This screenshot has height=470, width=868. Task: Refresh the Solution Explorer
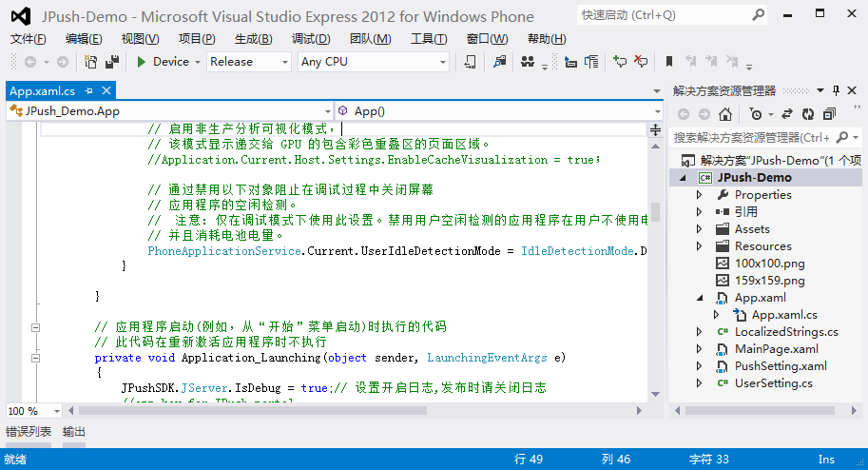pyautogui.click(x=808, y=114)
